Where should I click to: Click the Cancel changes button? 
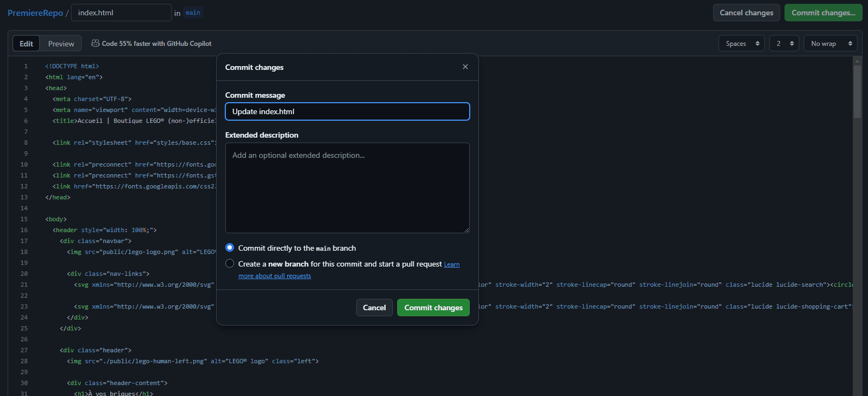click(746, 13)
